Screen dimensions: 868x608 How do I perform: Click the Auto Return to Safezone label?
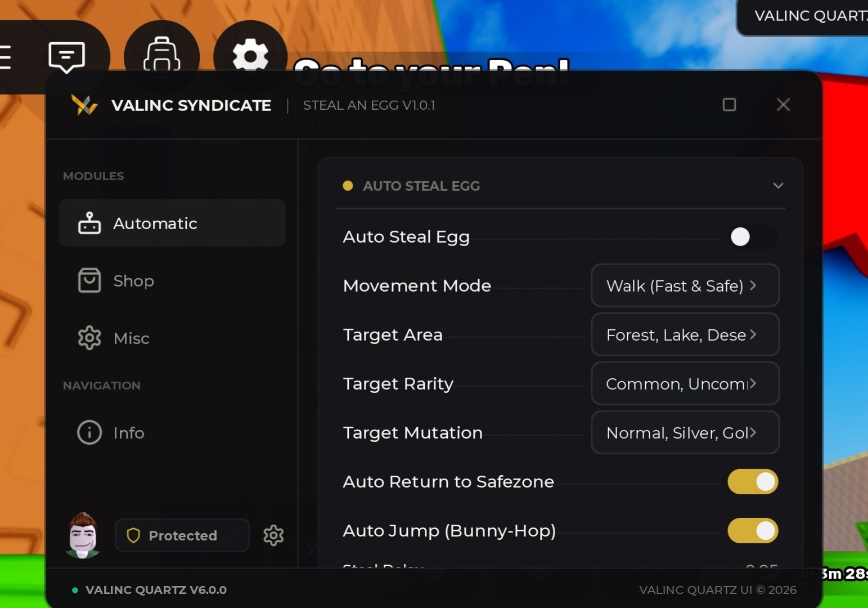tap(448, 482)
